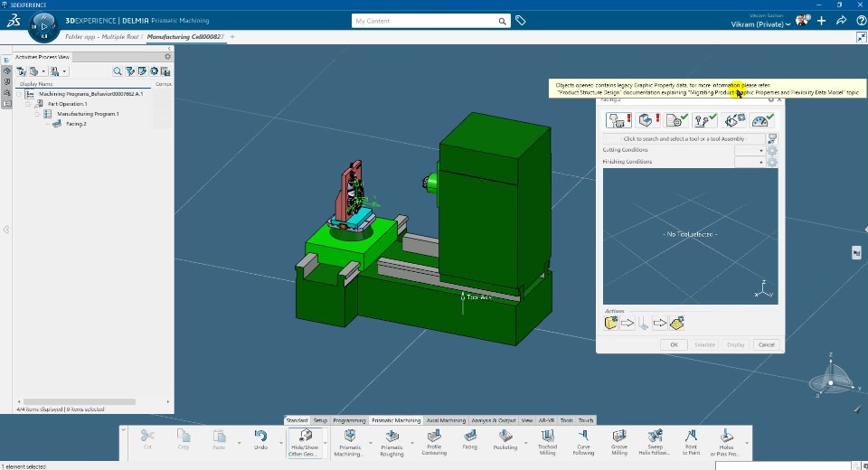Open the Manufacturing Cell000827 tab

[x=185, y=36]
